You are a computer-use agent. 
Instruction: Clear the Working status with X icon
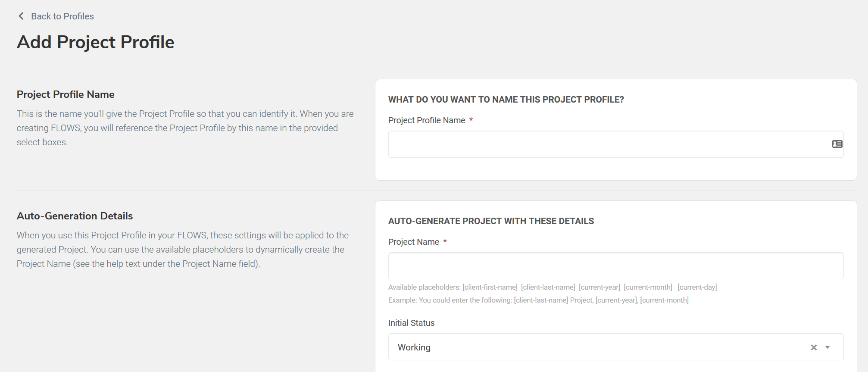[x=814, y=347]
